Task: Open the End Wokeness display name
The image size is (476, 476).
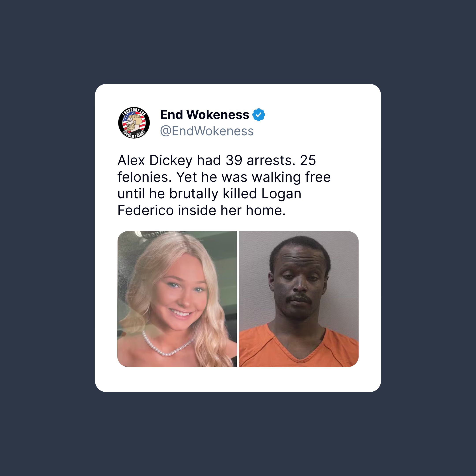Action: click(205, 115)
